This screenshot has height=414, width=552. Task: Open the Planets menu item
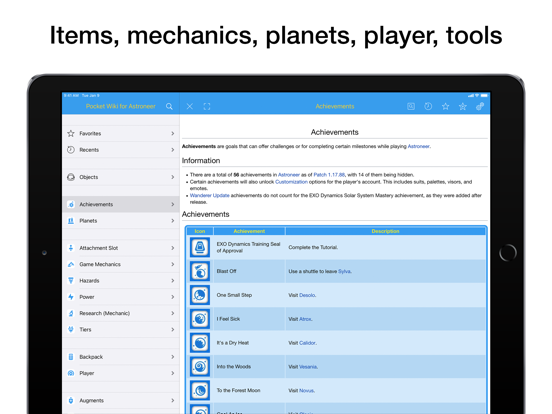pyautogui.click(x=121, y=221)
